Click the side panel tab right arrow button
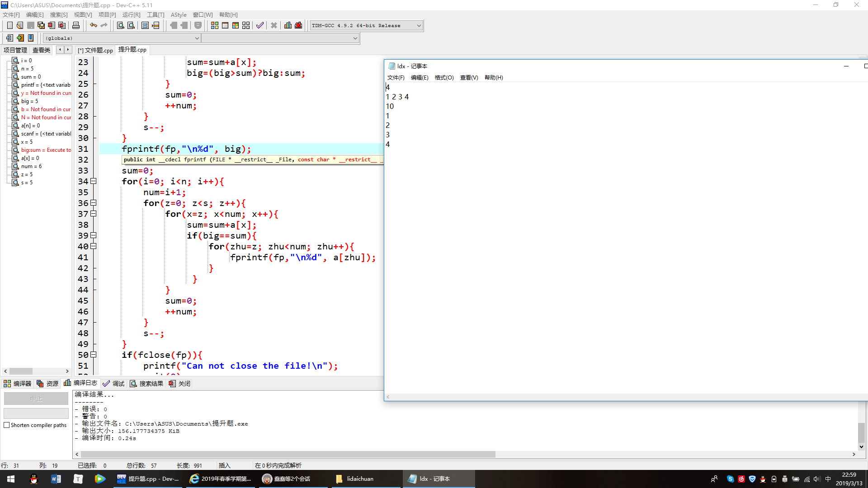 pyautogui.click(x=68, y=50)
